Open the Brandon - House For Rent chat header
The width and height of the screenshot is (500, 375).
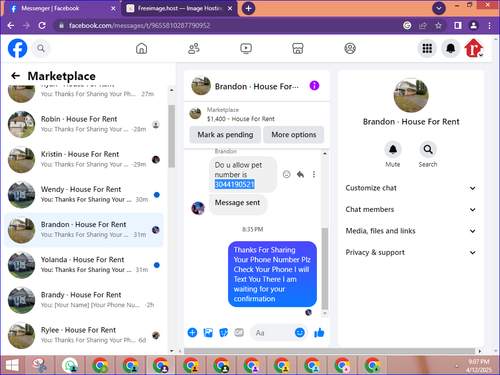click(245, 86)
